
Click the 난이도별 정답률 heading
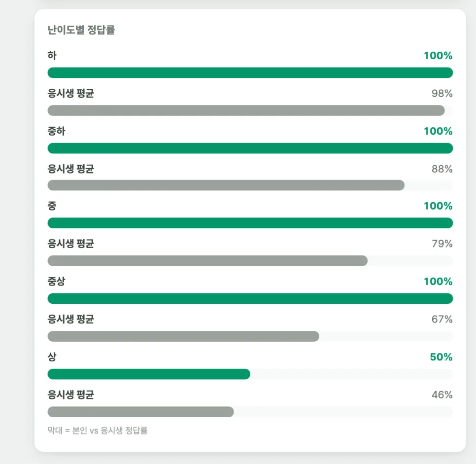pyautogui.click(x=81, y=30)
